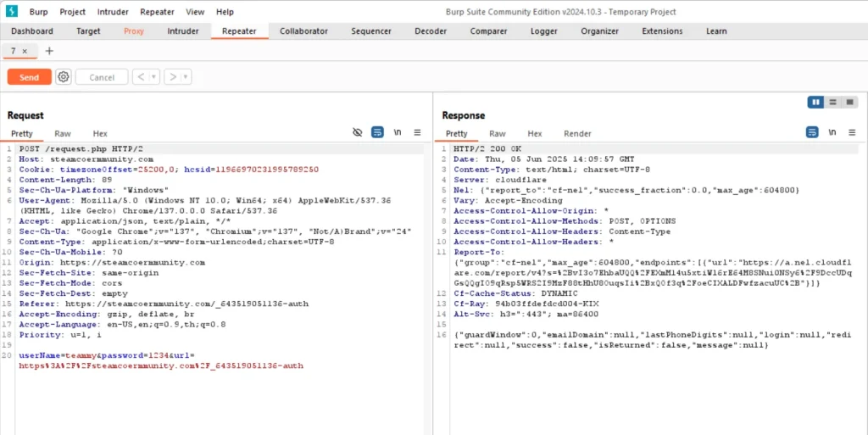Open the View menu
The image size is (868, 435).
click(x=195, y=12)
